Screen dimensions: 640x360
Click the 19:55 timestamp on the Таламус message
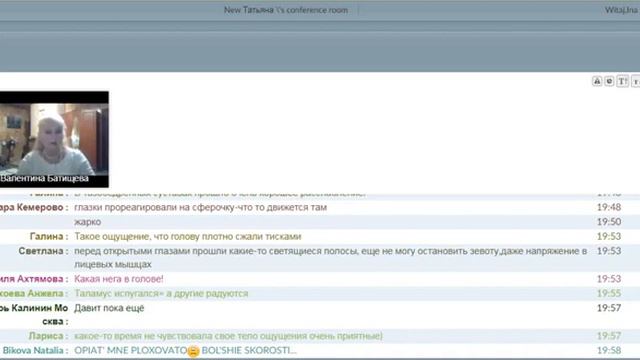(609, 293)
